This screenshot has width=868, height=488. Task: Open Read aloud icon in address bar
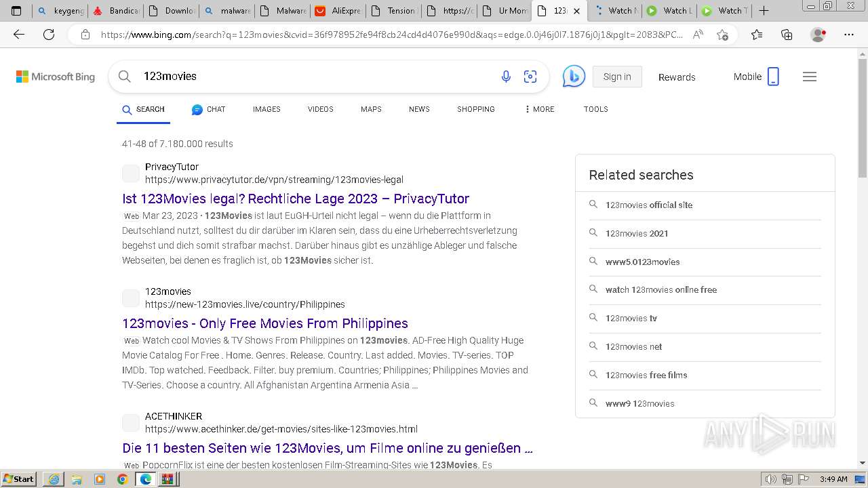[698, 35]
